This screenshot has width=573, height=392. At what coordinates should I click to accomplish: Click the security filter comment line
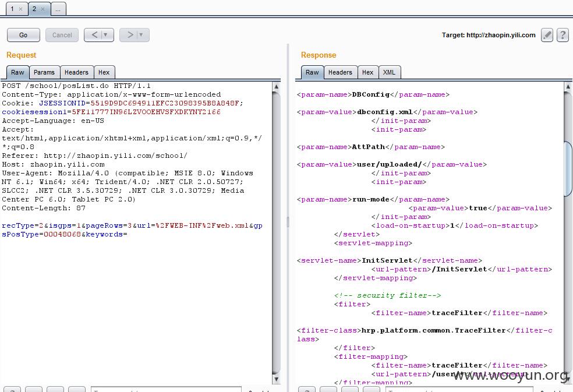[387, 295]
